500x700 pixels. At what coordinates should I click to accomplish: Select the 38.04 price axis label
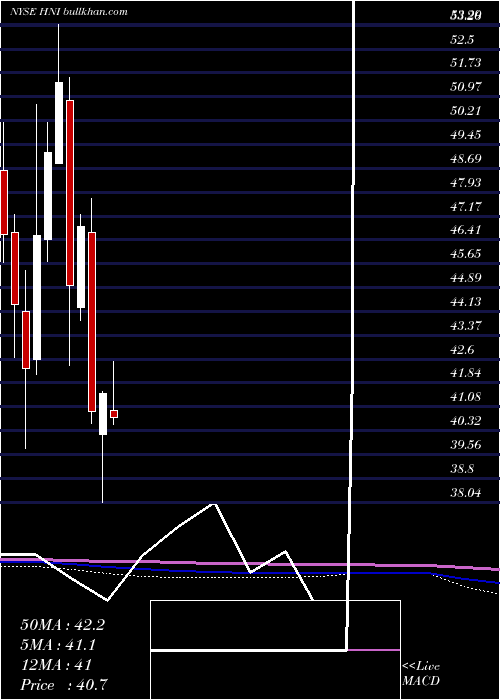pyautogui.click(x=466, y=493)
